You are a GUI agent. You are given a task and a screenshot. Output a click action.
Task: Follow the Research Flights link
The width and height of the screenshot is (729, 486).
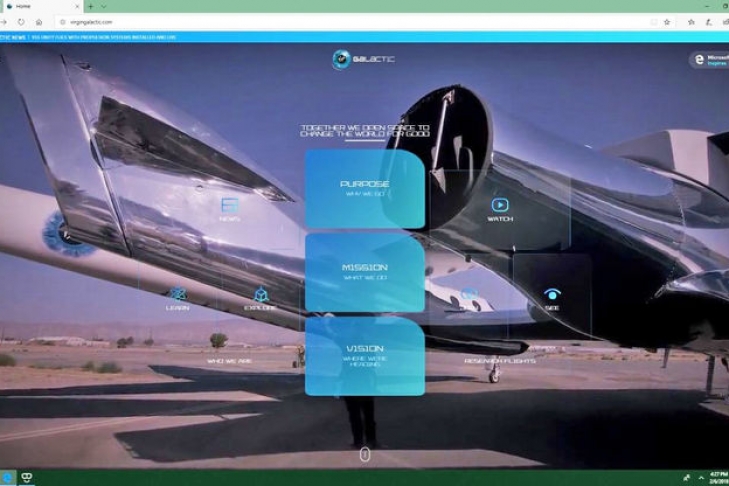click(x=499, y=360)
